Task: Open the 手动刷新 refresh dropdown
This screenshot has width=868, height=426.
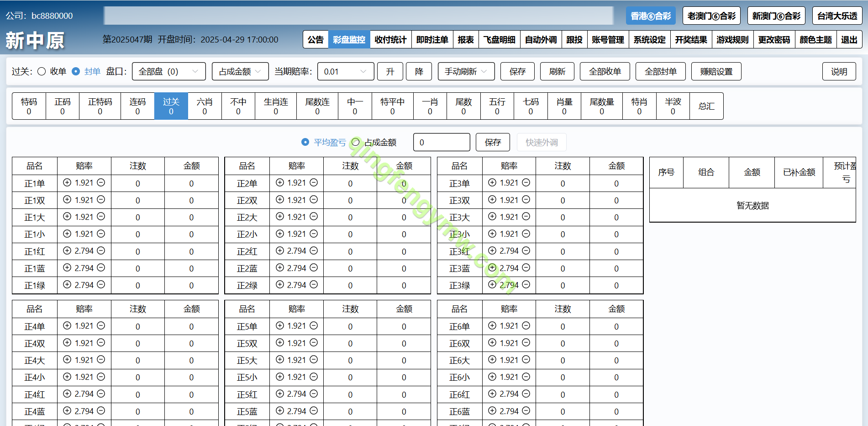Action: [x=466, y=71]
